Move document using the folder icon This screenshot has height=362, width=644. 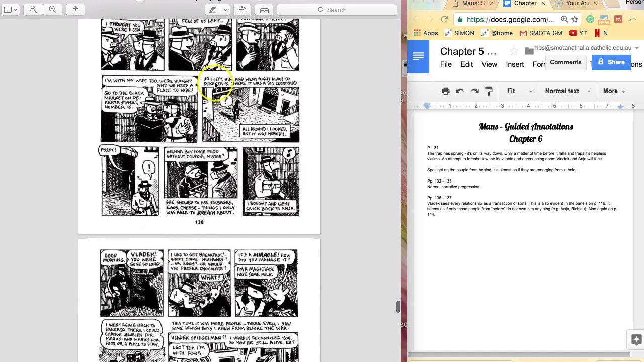pyautogui.click(x=528, y=51)
